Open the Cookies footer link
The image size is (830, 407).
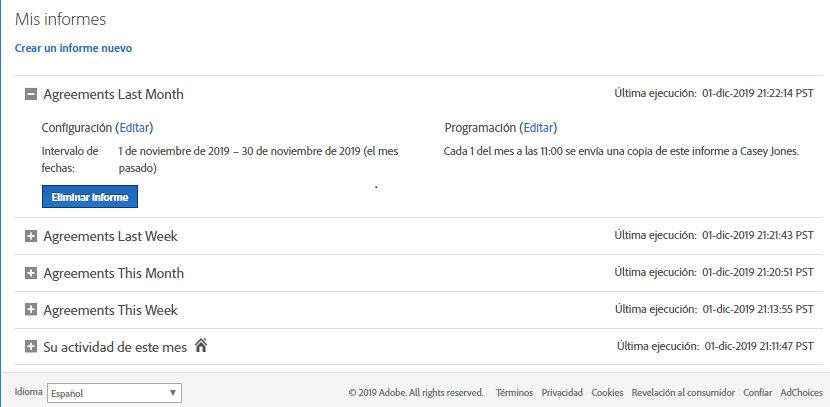[x=607, y=393]
